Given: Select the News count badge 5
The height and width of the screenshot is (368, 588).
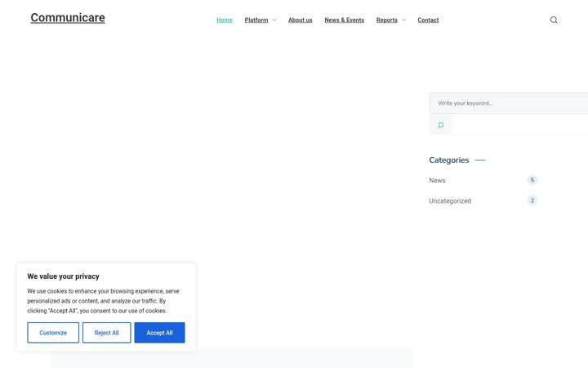Looking at the screenshot, I should point(532,180).
